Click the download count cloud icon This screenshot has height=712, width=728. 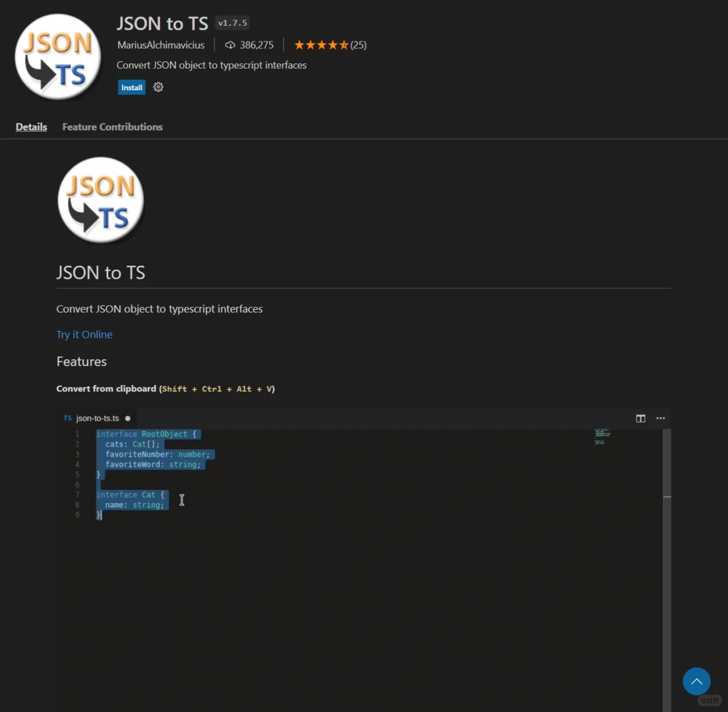(x=229, y=45)
